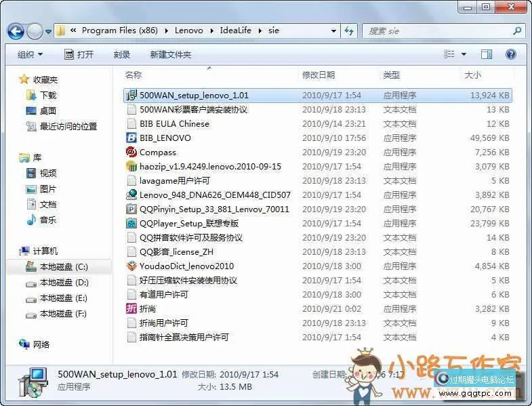532x406 pixels.
Task: Click the Forward navigation arrow
Action: (35, 31)
